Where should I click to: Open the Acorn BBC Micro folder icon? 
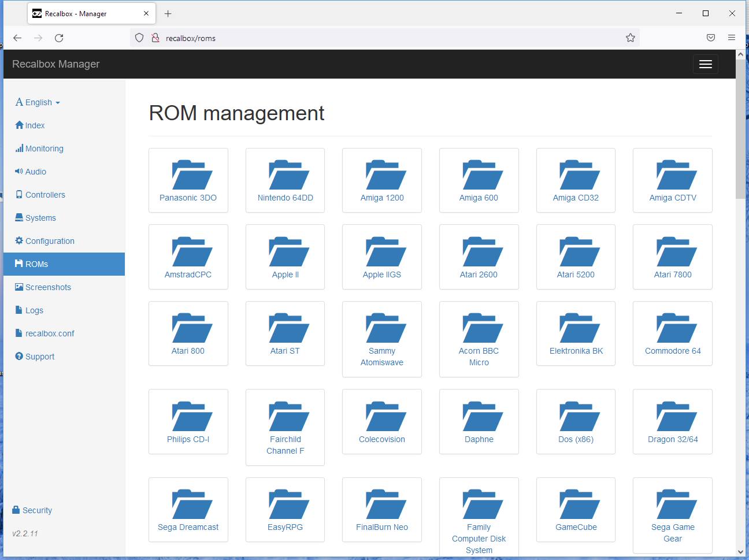point(483,328)
